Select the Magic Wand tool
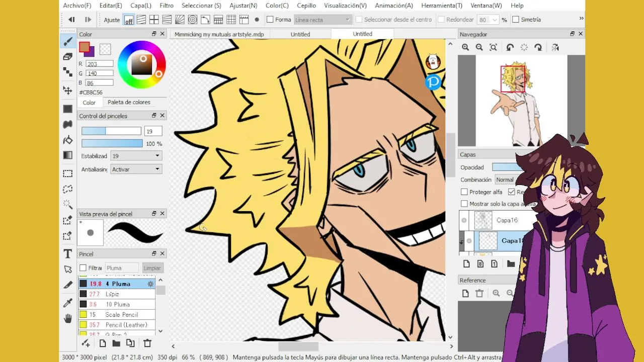Viewport: 644px width, 362px height. pyautogui.click(x=68, y=205)
